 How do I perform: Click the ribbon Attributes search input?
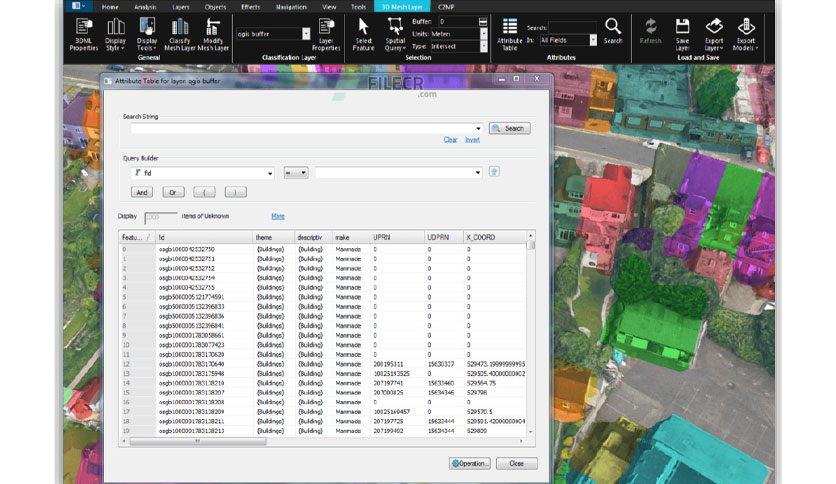click(572, 27)
